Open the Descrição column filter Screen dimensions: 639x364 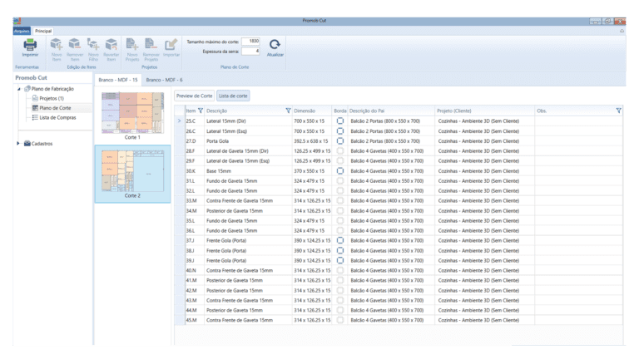(288, 110)
